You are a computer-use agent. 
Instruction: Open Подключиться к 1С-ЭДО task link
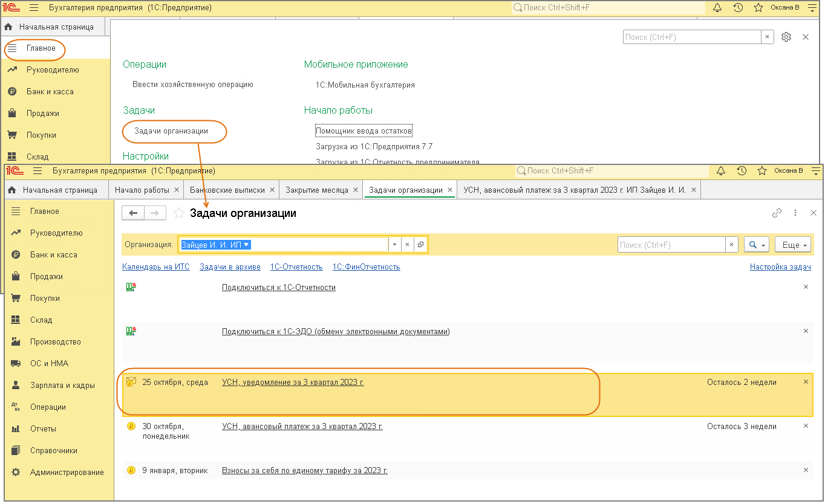pos(336,331)
